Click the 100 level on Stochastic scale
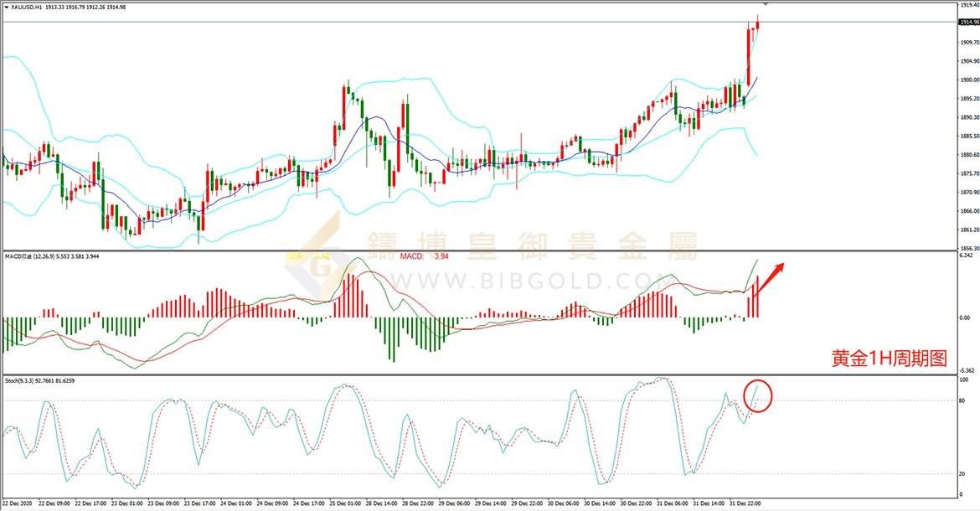The image size is (980, 511). 964,379
